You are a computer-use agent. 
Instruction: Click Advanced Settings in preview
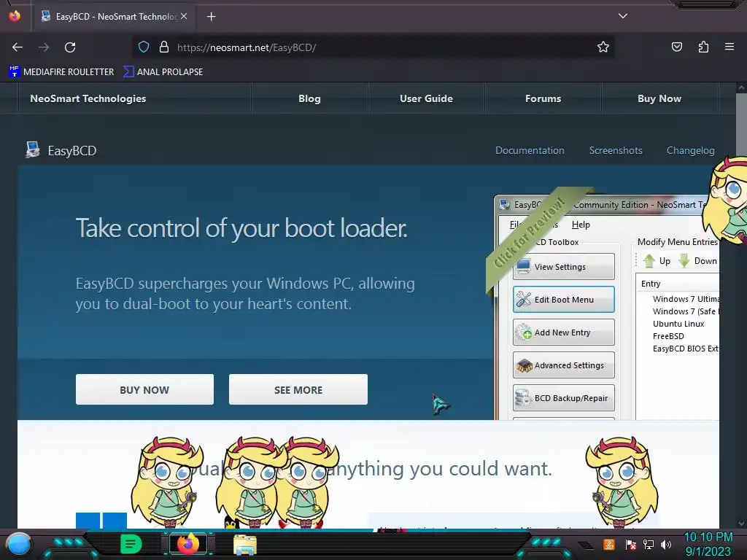[x=564, y=365]
